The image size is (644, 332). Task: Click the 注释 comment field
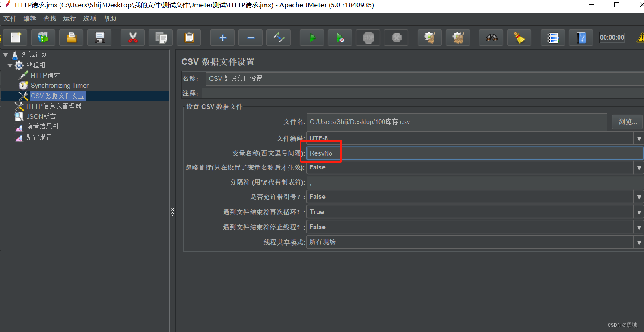pyautogui.click(x=423, y=93)
